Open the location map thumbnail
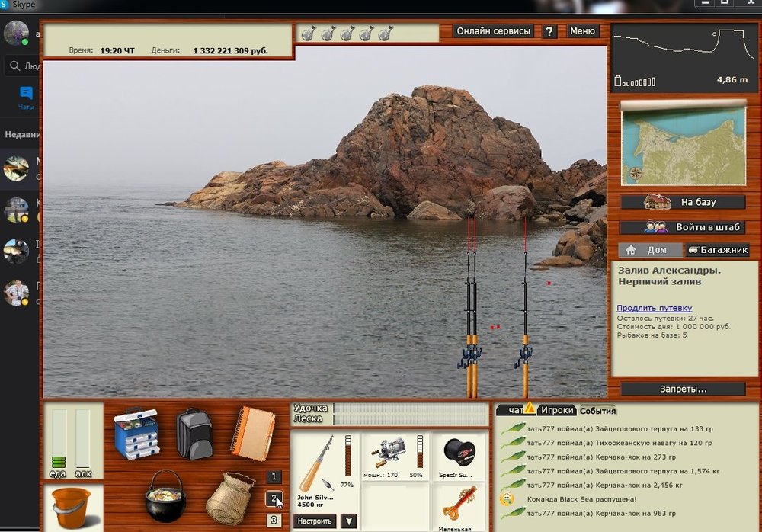 pyautogui.click(x=683, y=144)
